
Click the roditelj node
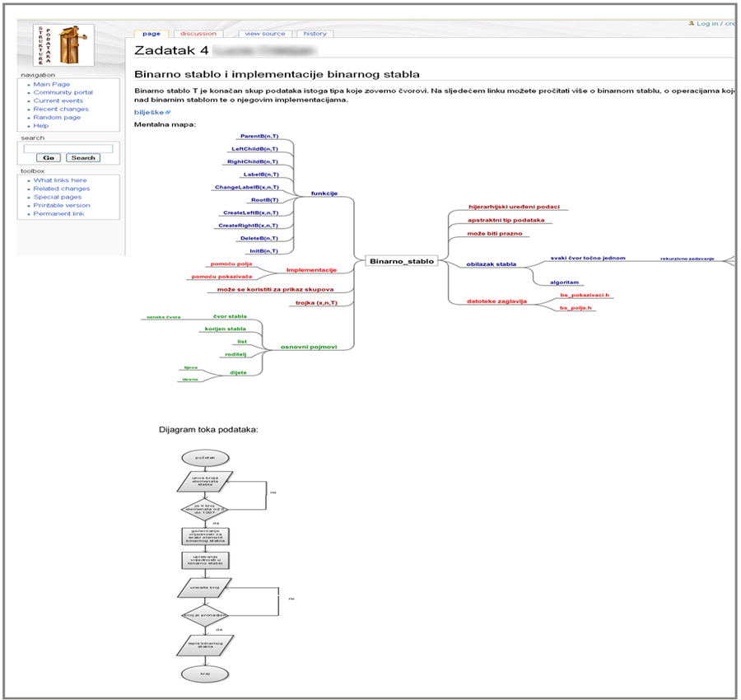pos(235,354)
